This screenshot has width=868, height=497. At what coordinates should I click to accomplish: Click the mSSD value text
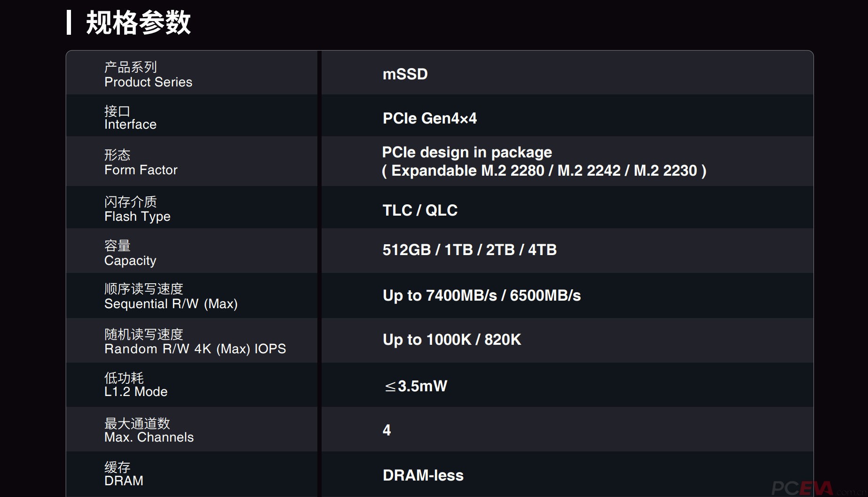405,74
